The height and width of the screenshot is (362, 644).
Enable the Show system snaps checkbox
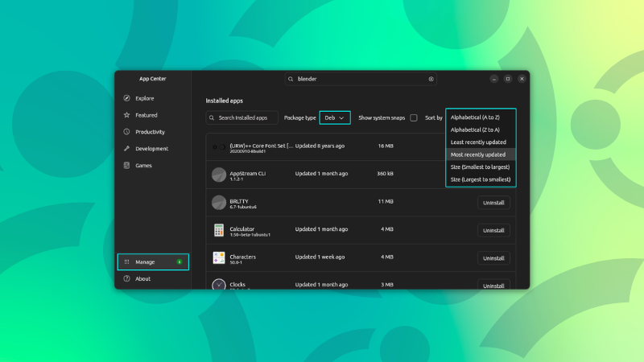pos(414,117)
